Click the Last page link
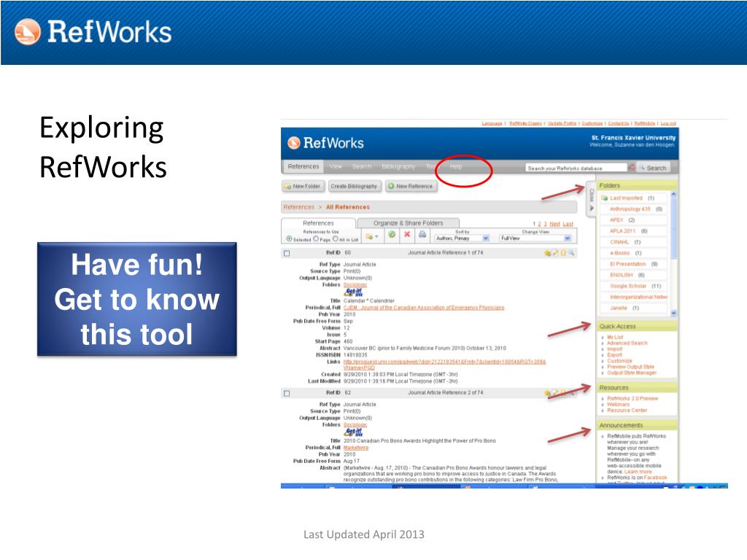The height and width of the screenshot is (560, 747). (568, 224)
